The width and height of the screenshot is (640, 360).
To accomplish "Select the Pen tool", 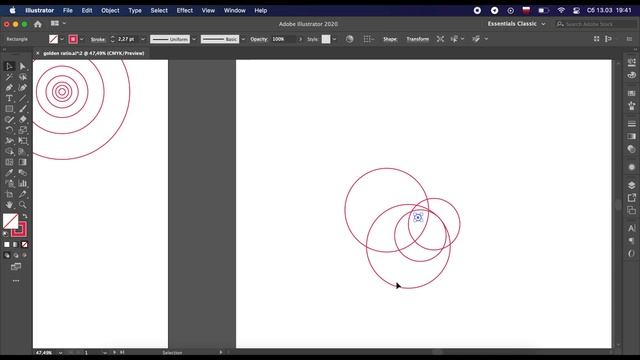I will click(9, 88).
